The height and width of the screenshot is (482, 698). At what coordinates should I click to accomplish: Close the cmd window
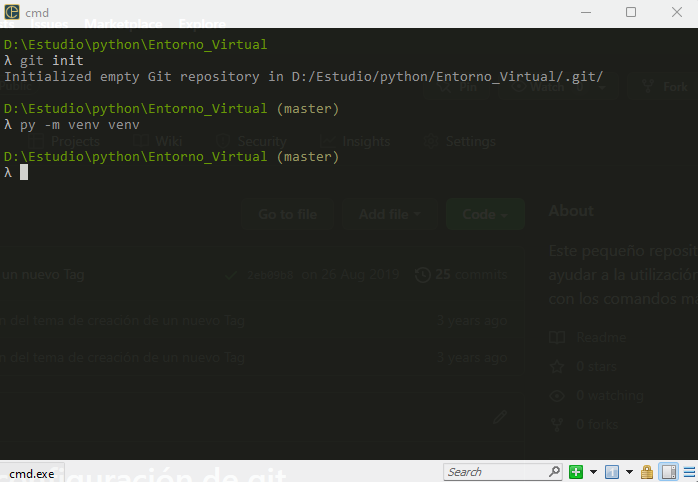677,12
